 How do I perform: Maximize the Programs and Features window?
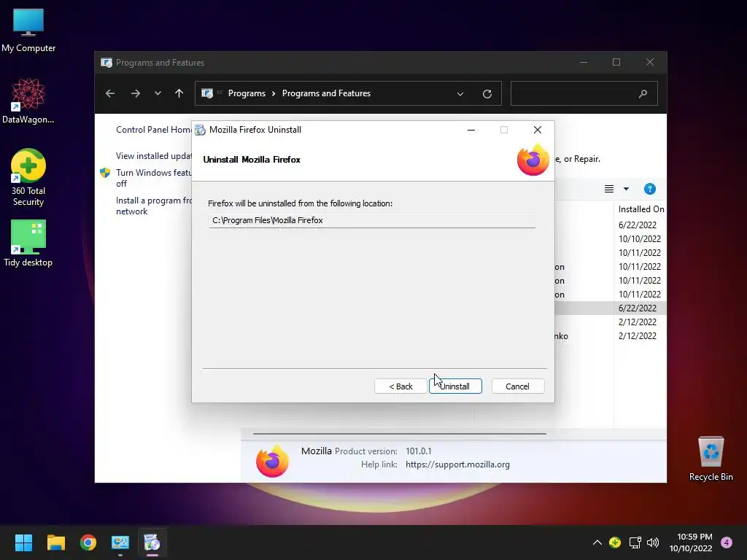click(x=616, y=63)
